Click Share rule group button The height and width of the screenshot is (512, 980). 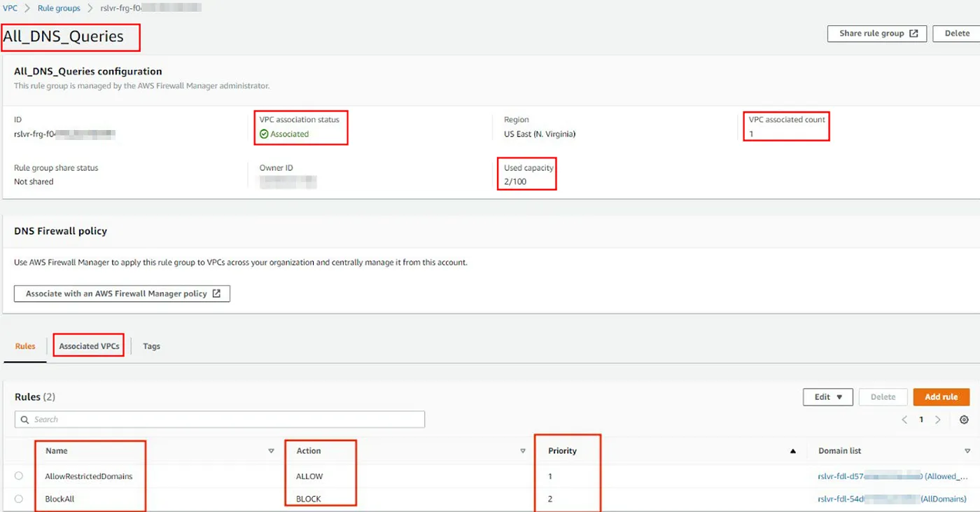[x=877, y=34]
